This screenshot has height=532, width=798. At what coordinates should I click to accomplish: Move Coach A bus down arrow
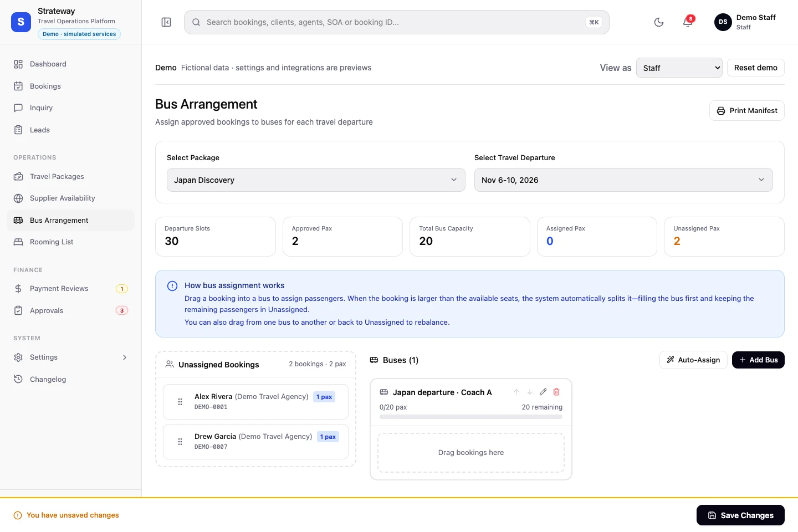tap(530, 392)
